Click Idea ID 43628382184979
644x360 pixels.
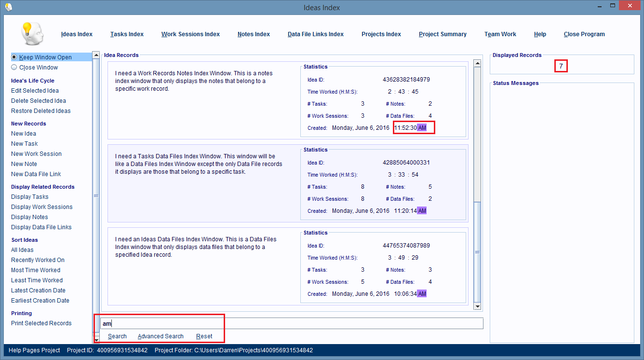[x=406, y=80]
